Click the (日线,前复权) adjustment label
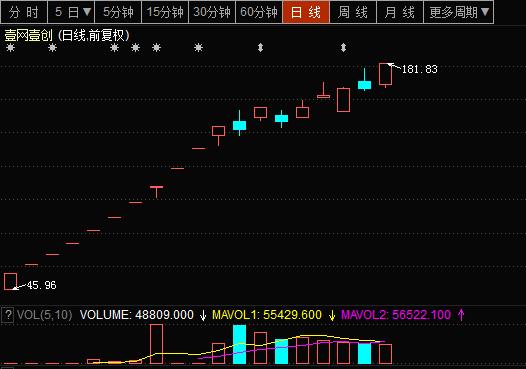The width and height of the screenshot is (526, 369). coord(93,35)
